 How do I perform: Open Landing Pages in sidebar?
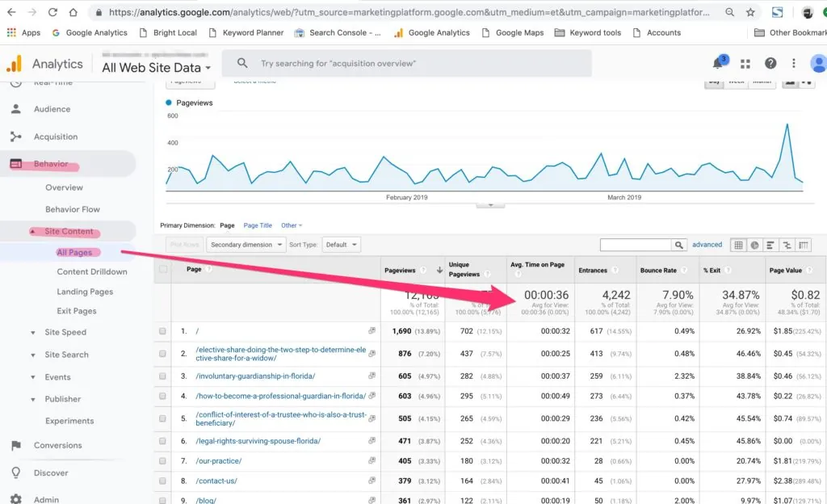85,292
